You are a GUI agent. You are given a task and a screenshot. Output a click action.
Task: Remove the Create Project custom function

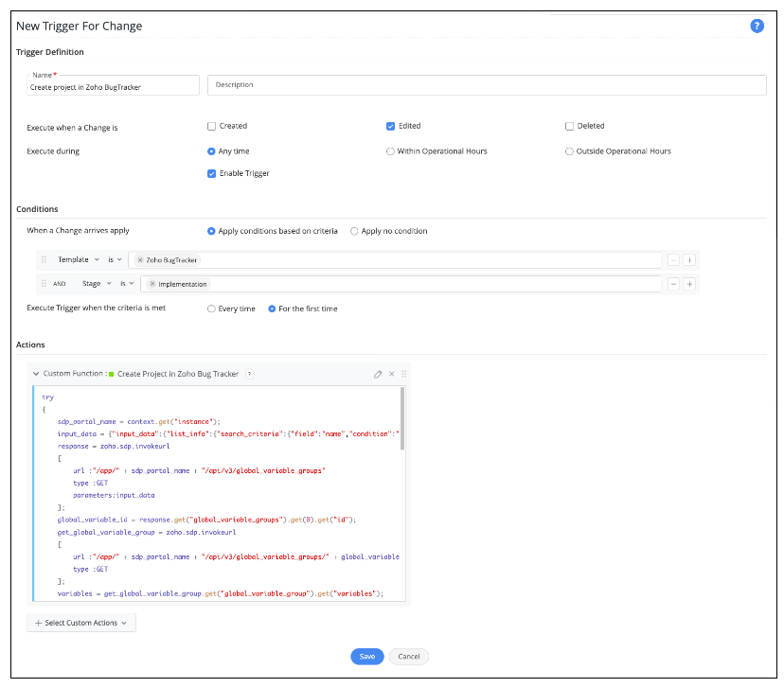pyautogui.click(x=391, y=374)
